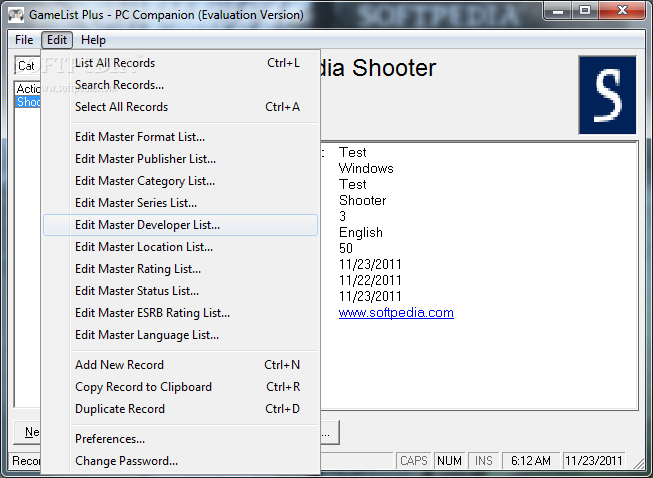Open the Help menu
Image resolution: width=653 pixels, height=478 pixels.
click(93, 40)
